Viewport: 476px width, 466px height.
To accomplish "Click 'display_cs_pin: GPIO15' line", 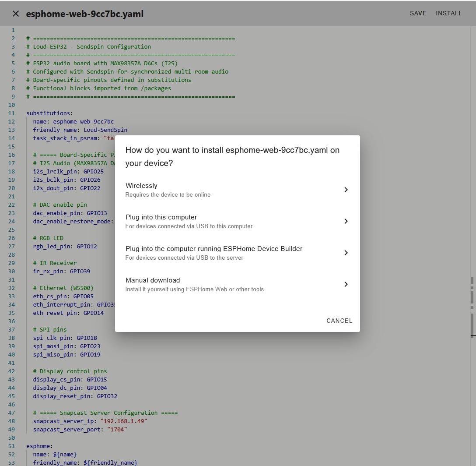I will (70, 379).
